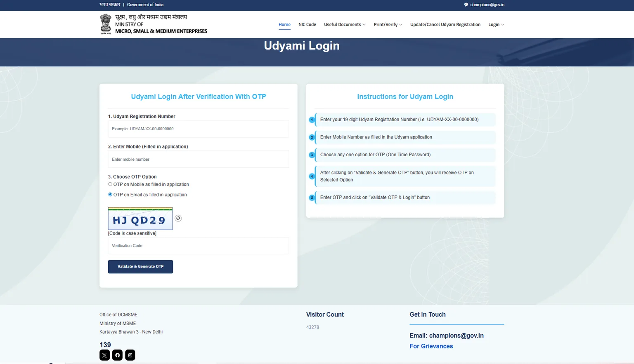Click the Government of India header link
The height and width of the screenshot is (364, 634).
coord(145,5)
